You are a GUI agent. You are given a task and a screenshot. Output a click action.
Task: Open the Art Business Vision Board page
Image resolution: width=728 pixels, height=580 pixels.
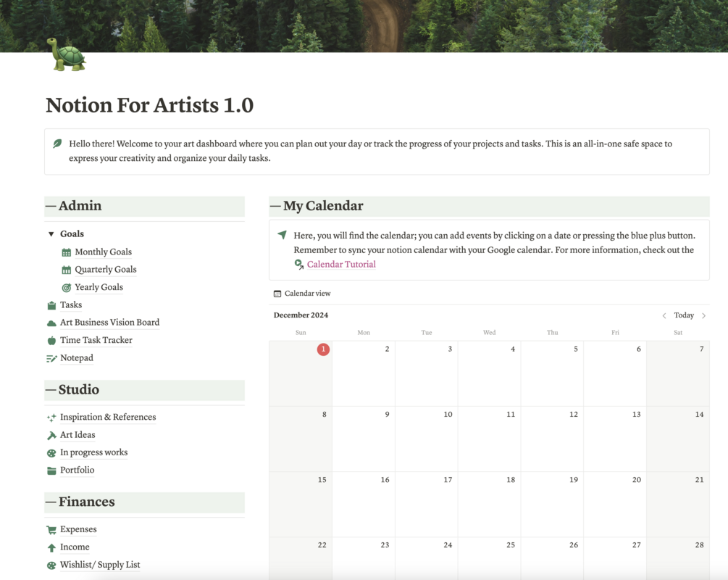(110, 322)
